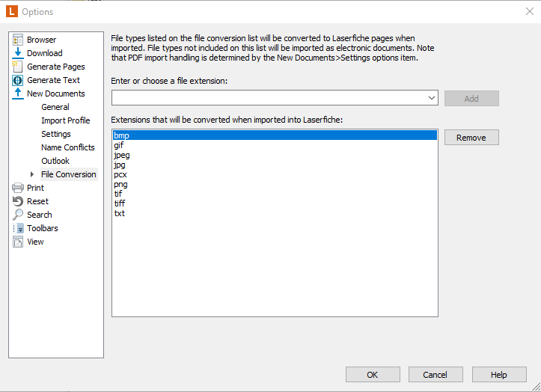Click the New Documents upload icon

pos(18,94)
